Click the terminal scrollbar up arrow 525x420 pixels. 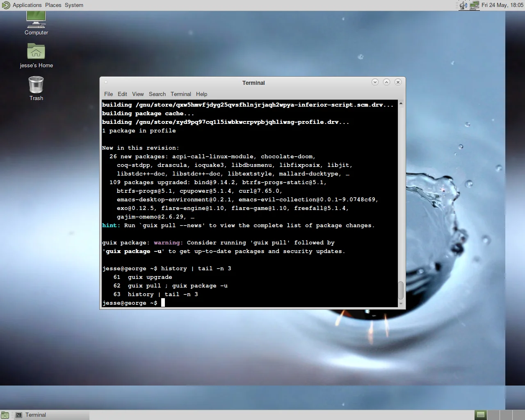pos(401,103)
